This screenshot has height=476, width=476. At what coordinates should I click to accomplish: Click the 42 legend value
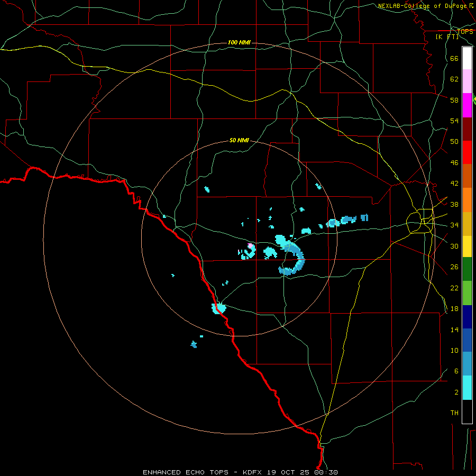tap(454, 184)
